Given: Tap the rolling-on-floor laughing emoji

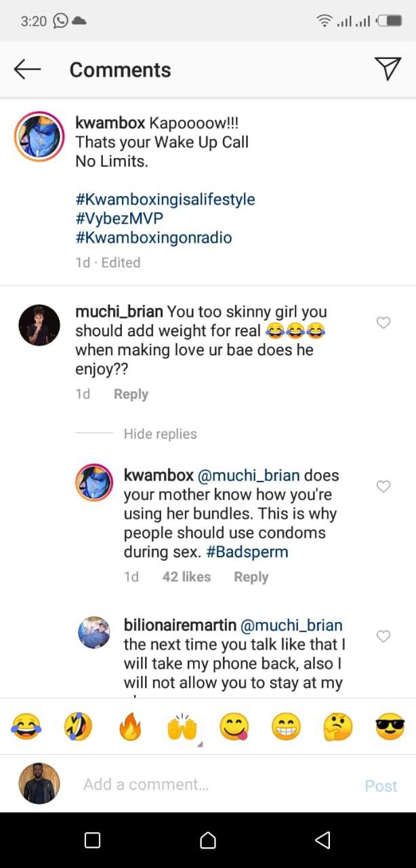Looking at the screenshot, I should click(x=77, y=726).
